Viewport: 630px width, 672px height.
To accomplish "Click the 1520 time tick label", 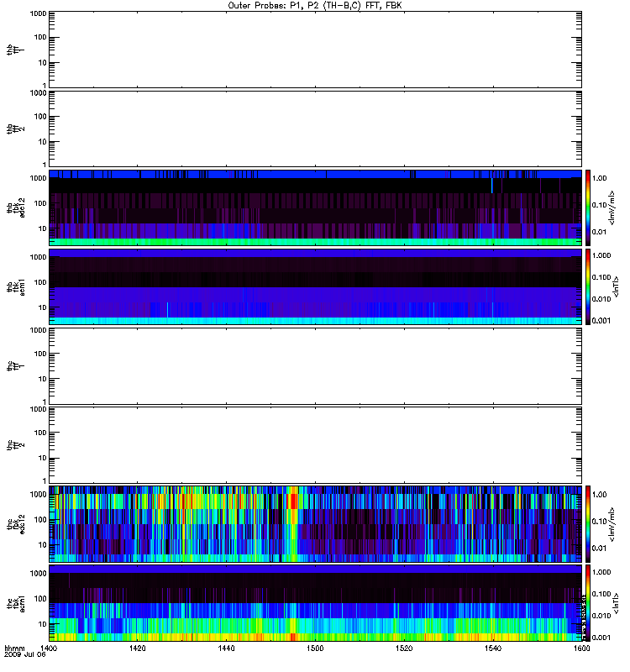I will click(x=404, y=648).
